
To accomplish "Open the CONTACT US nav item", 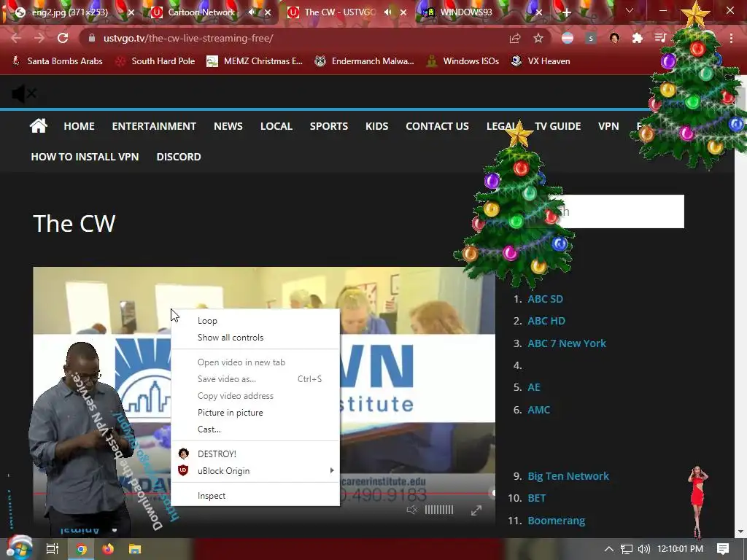I will pos(438,126).
